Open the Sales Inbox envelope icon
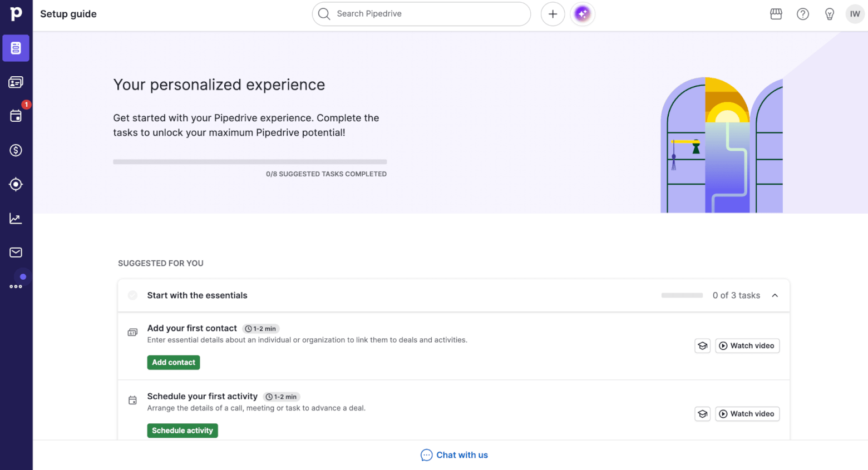The height and width of the screenshot is (470, 868). click(16, 252)
